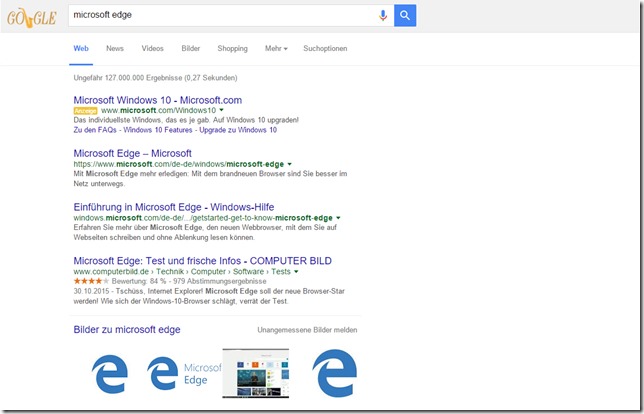Open Einführung in Microsoft Edge - Windows-Hilfe result

click(x=174, y=207)
